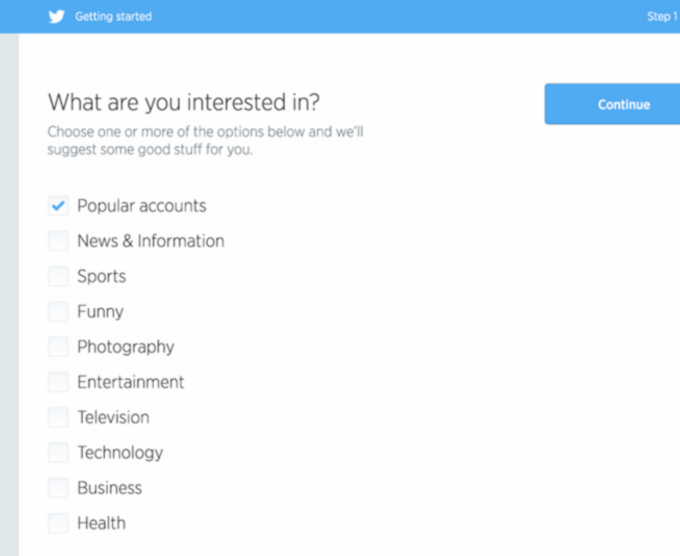Click the Twitter bird logo
Image resolution: width=680 pixels, height=556 pixels.
[x=57, y=16]
